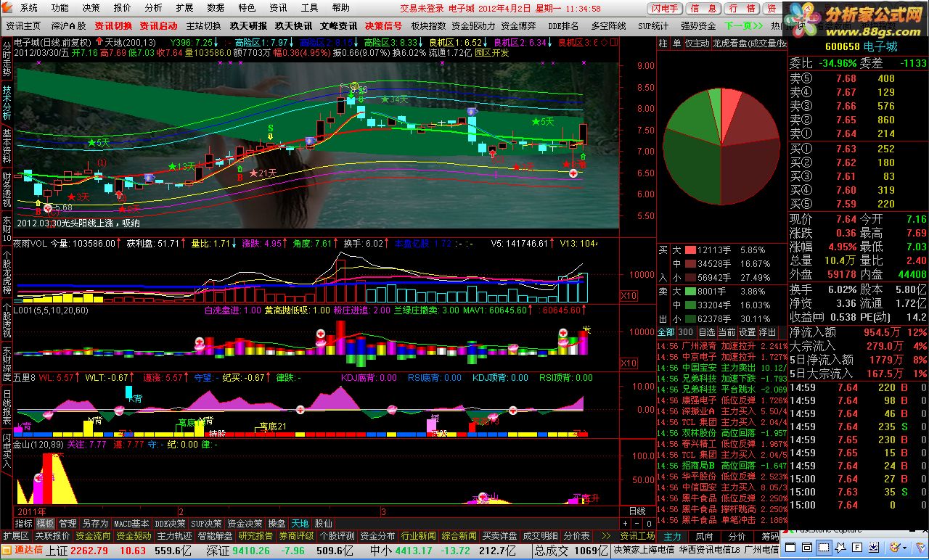Click the 卖出 大 green legend swatch
929x560 pixels.
coord(690,292)
